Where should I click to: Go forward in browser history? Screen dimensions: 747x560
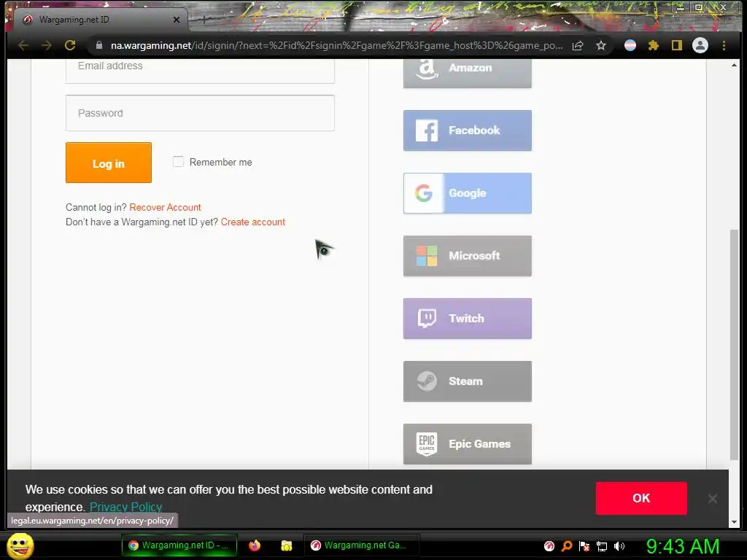pos(46,45)
